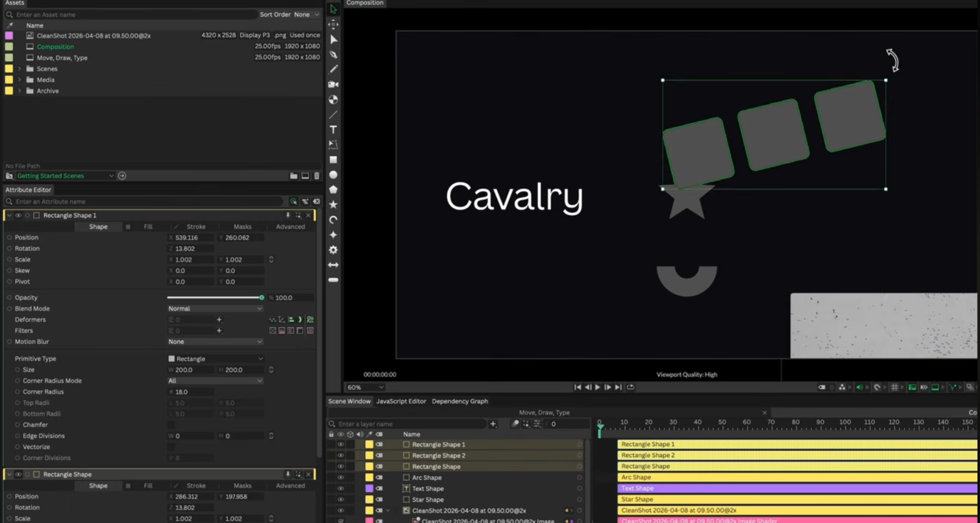Select the Star shape tool
The height and width of the screenshot is (523, 980).
click(x=333, y=205)
